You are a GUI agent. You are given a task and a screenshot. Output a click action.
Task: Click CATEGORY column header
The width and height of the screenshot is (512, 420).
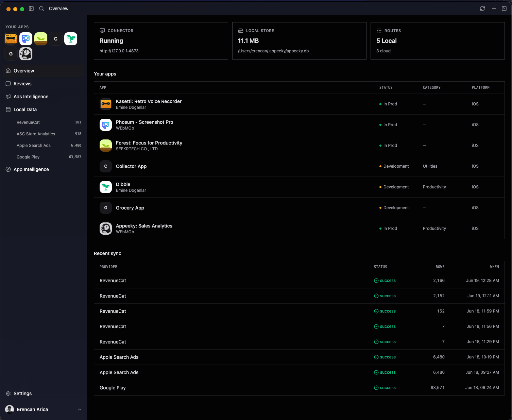432,88
